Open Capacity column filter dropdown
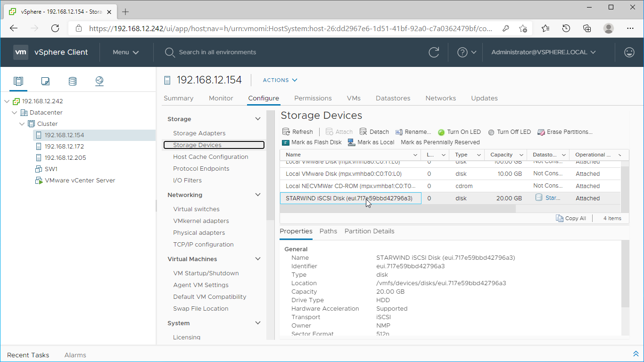644x362 pixels. coord(521,155)
